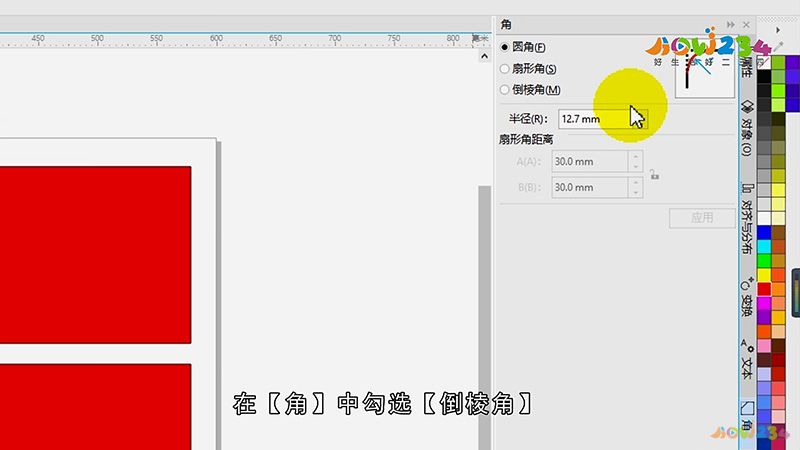Decrease the A(A) value with down arrow

[636, 167]
